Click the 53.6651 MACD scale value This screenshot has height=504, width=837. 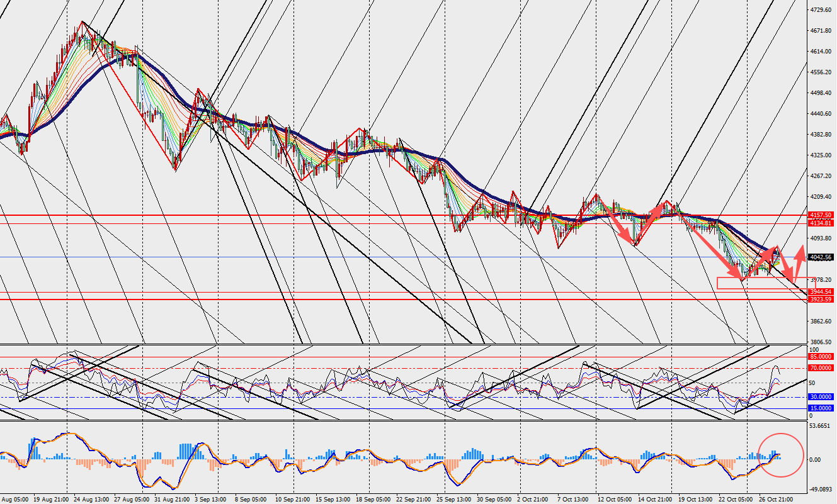[x=821, y=426]
